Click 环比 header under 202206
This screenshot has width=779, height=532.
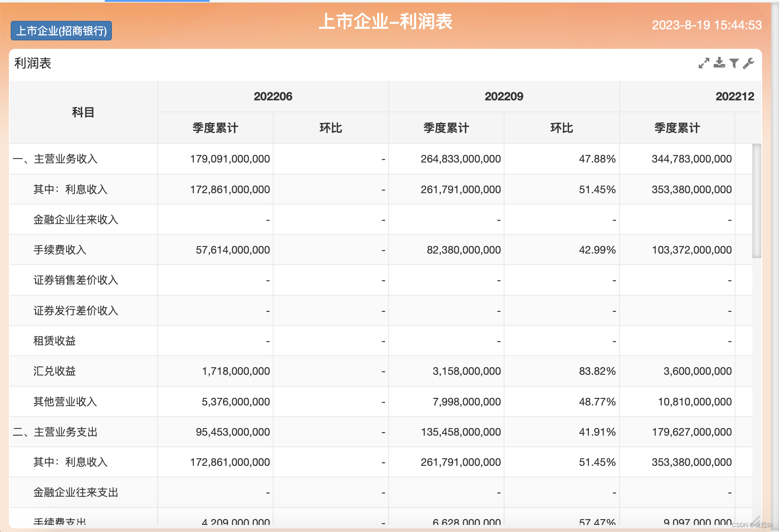click(x=331, y=128)
